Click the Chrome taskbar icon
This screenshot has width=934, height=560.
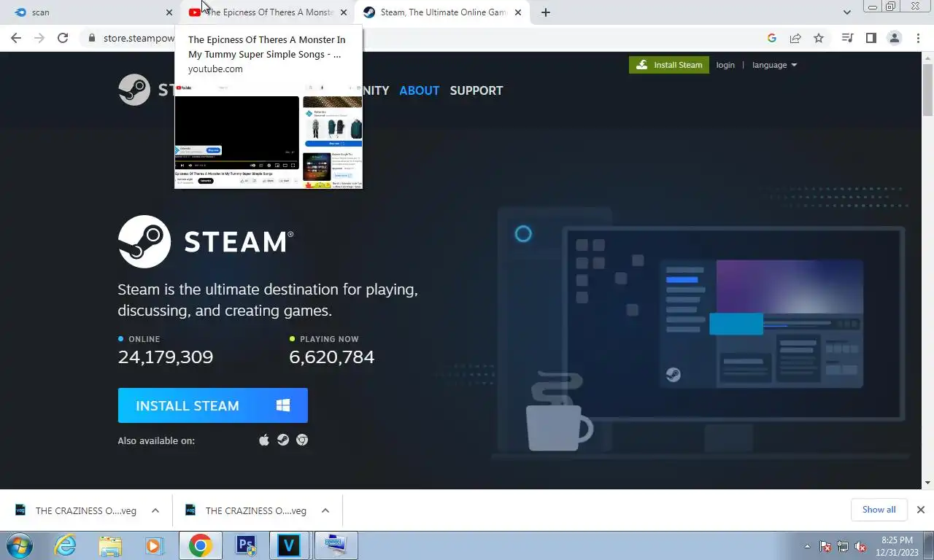(200, 545)
